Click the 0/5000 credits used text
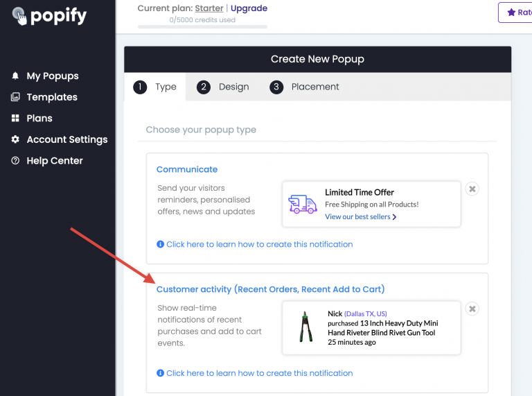 (202, 20)
